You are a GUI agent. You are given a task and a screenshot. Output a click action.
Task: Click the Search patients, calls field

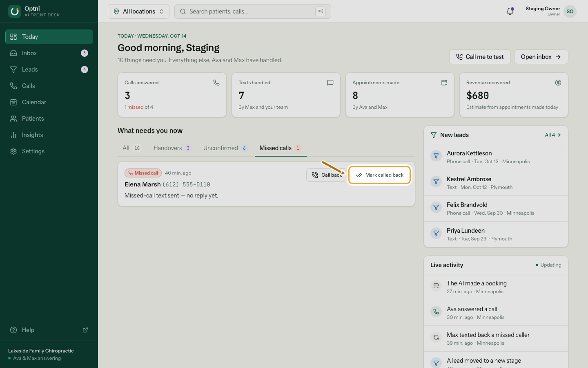point(252,11)
